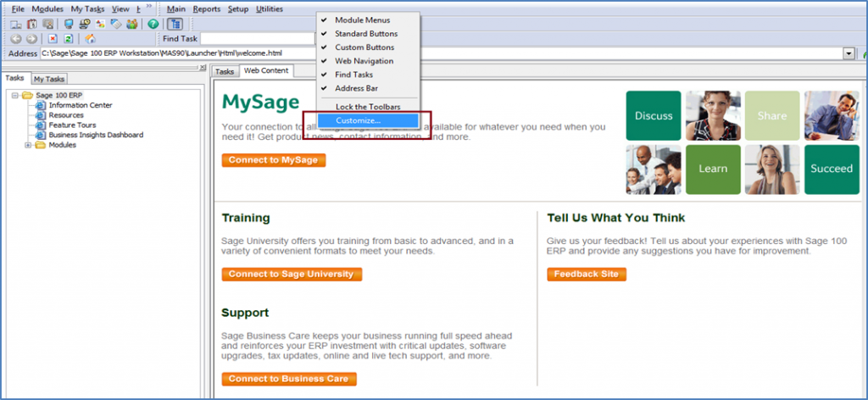Viewport: 868px width, 400px height.
Task: Click the Address path field
Action: pos(441,53)
